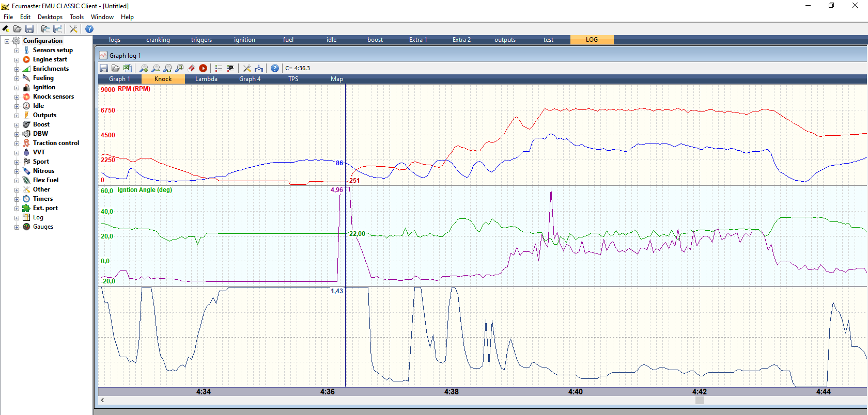Screen dimensions: 868x415
Task: Open Graph log help question icon
Action: pos(275,68)
